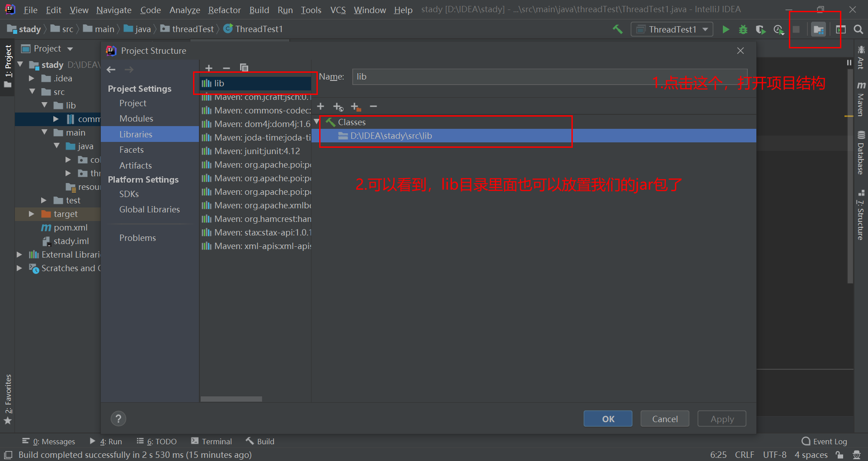This screenshot has height=461, width=868.
Task: Click the Cancel button
Action: (665, 419)
